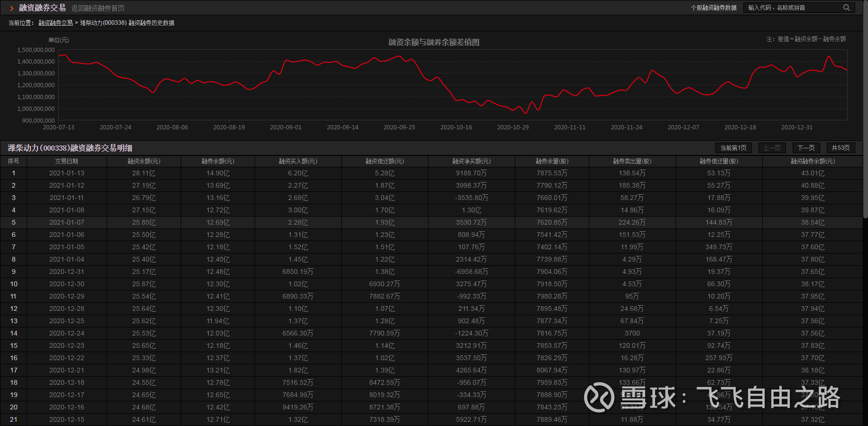Image resolution: width=868 pixels, height=426 pixels.
Task: Open 返回融资融券首页 link
Action: [x=98, y=8]
